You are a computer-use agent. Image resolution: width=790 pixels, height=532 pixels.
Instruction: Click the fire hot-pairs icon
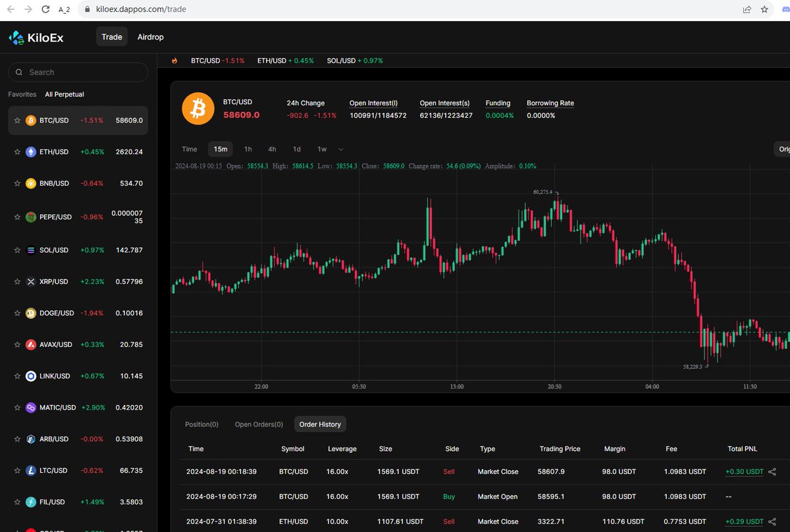pos(174,61)
